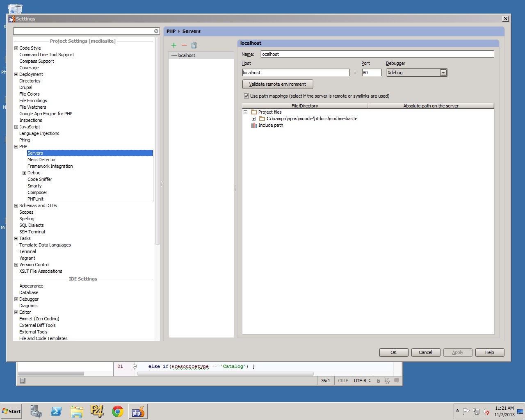This screenshot has height=420, width=525.
Task: Select Servers under PHP
Action: click(90, 153)
